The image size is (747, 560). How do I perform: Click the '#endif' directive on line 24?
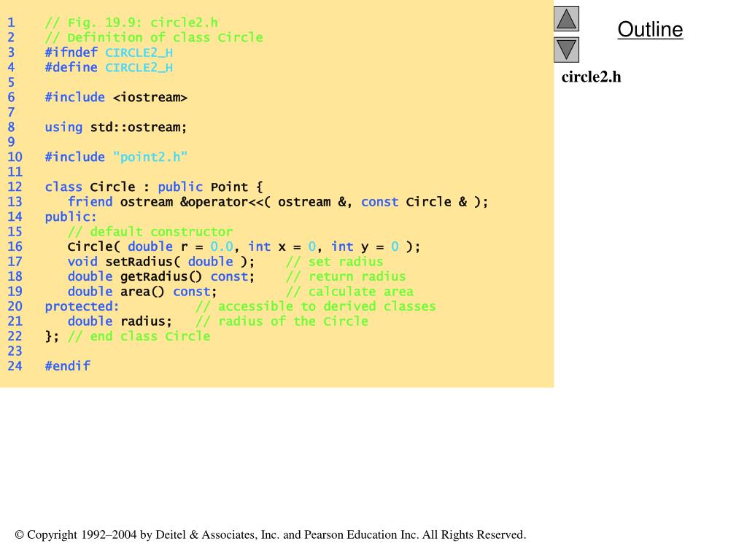tap(67, 366)
